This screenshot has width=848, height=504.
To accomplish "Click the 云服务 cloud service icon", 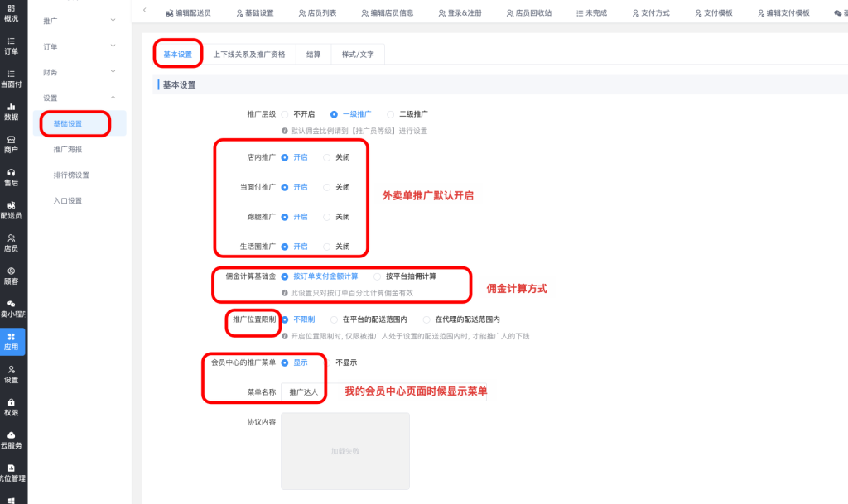I will (12, 439).
